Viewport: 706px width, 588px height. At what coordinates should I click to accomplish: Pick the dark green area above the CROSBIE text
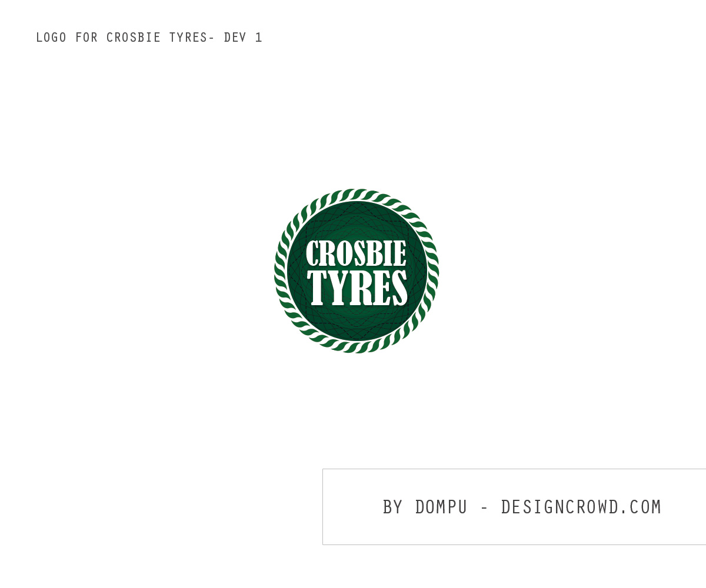(357, 220)
